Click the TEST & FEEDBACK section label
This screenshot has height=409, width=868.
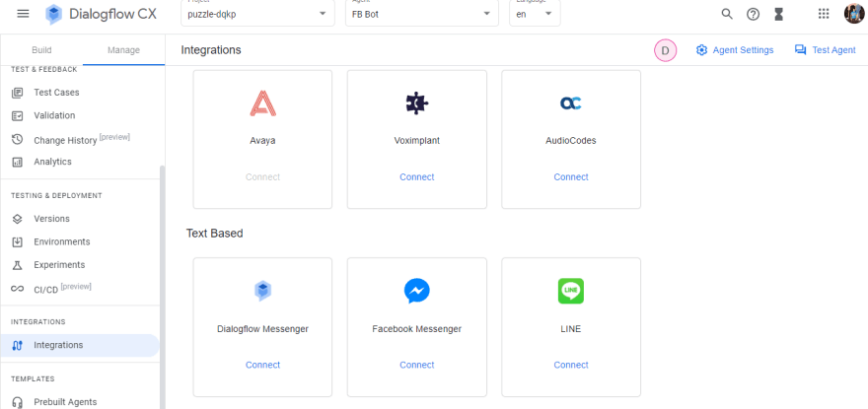[44, 69]
